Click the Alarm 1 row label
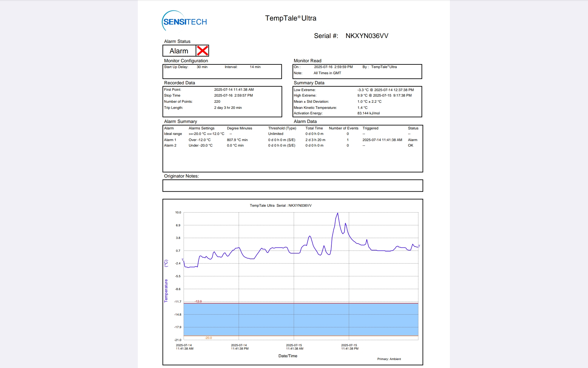 pyautogui.click(x=170, y=140)
